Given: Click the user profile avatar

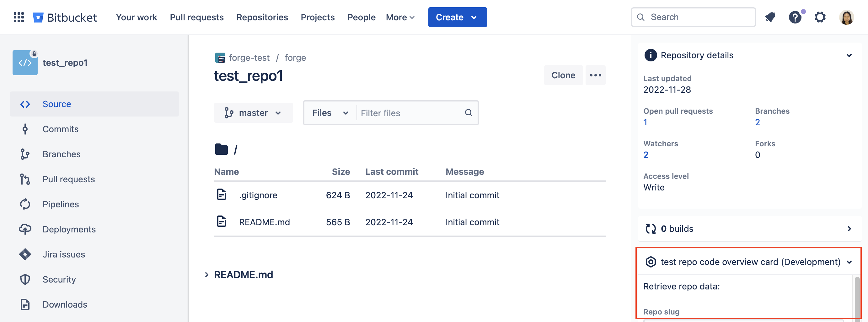Looking at the screenshot, I should 846,17.
